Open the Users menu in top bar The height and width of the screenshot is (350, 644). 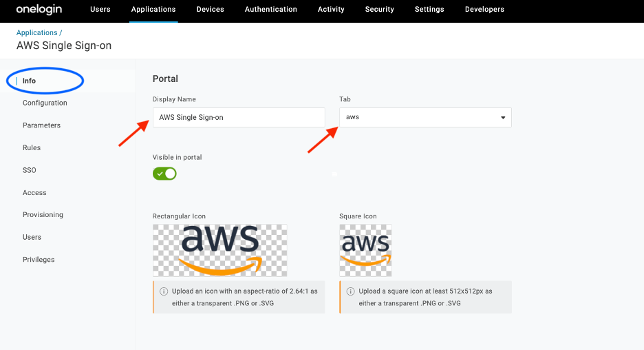[100, 10]
